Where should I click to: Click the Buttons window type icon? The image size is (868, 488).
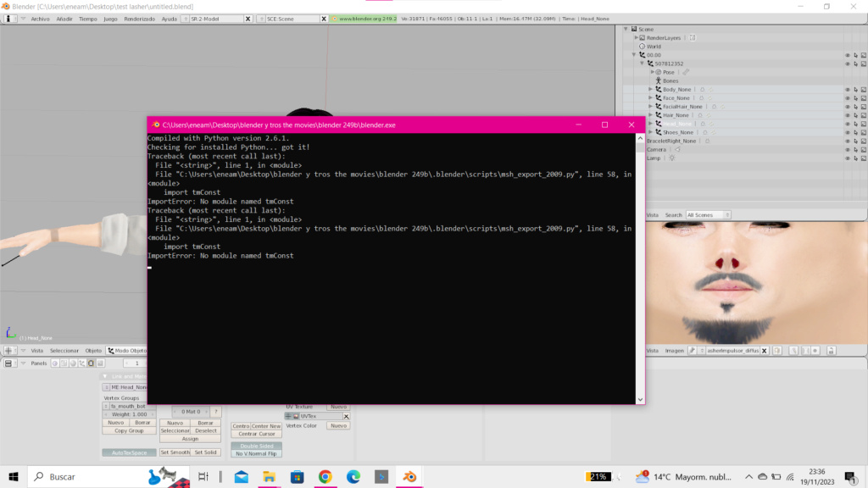coord(8,363)
